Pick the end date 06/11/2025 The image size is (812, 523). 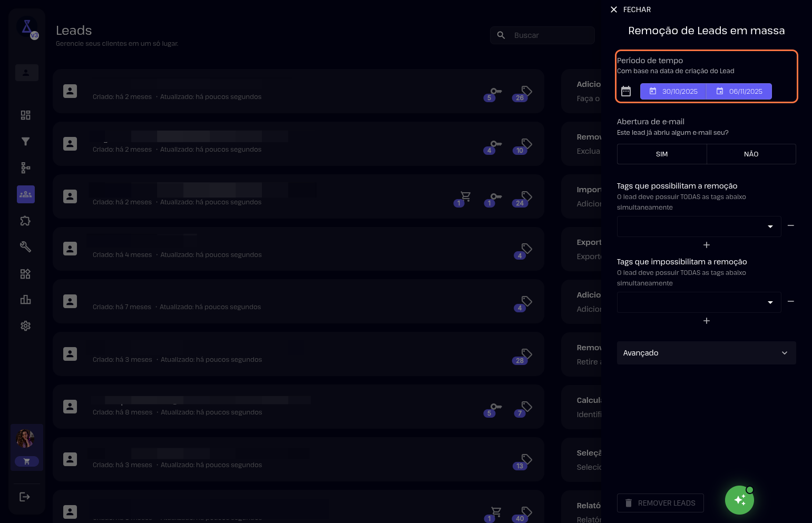click(x=739, y=92)
